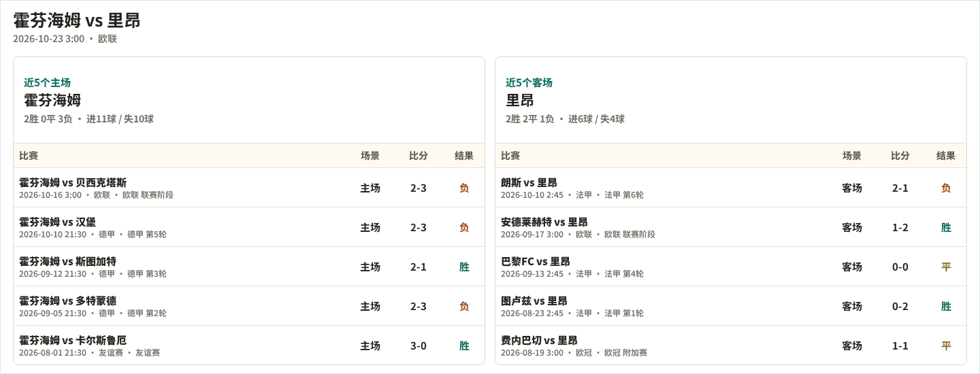Click the 负 result in the 汉堡 row

click(464, 227)
